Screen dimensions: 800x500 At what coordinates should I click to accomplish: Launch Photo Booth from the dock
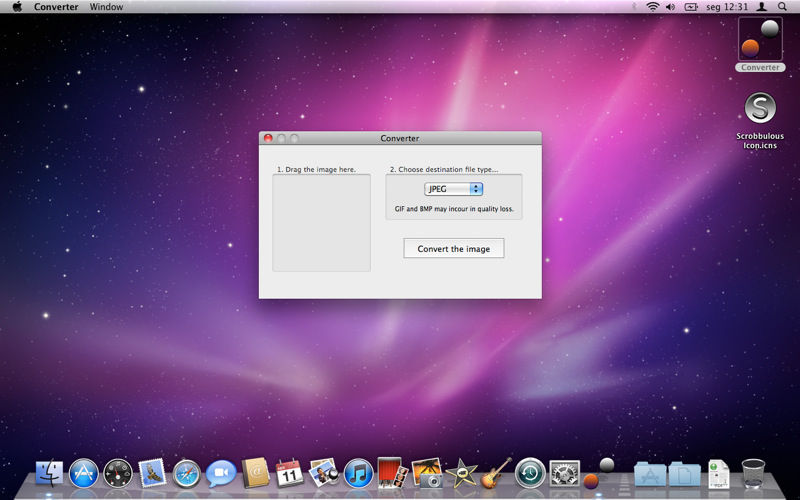point(392,473)
